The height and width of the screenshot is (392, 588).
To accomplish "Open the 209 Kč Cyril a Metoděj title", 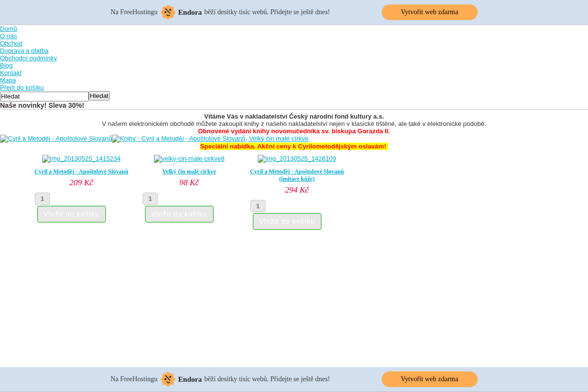I will click(x=81, y=171).
